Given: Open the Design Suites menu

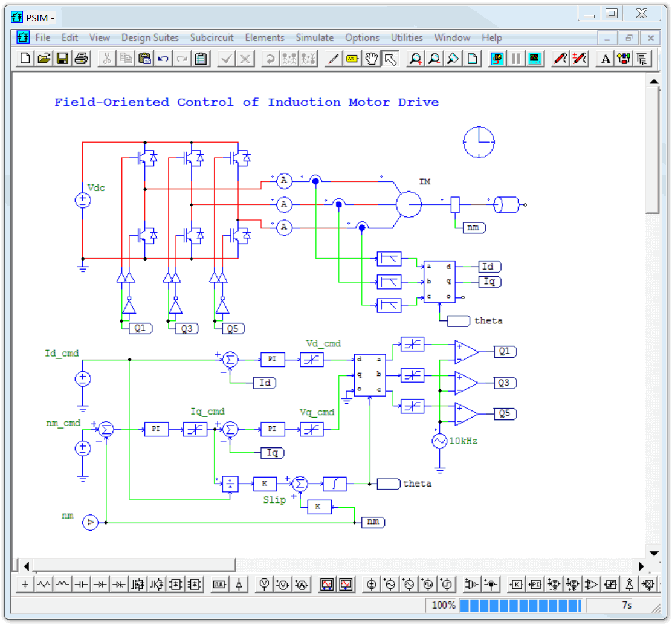Looking at the screenshot, I should click(150, 37).
